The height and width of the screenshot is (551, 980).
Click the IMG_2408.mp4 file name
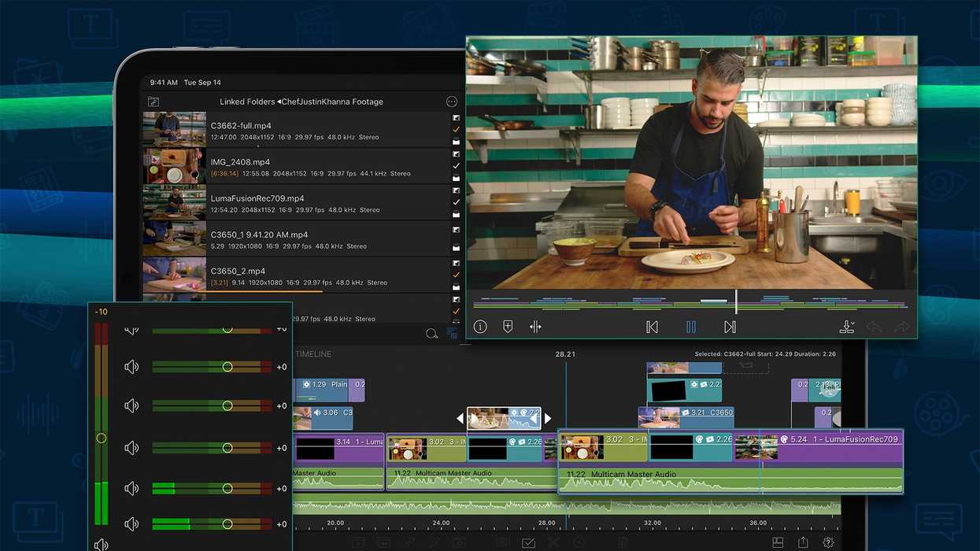[x=239, y=162]
